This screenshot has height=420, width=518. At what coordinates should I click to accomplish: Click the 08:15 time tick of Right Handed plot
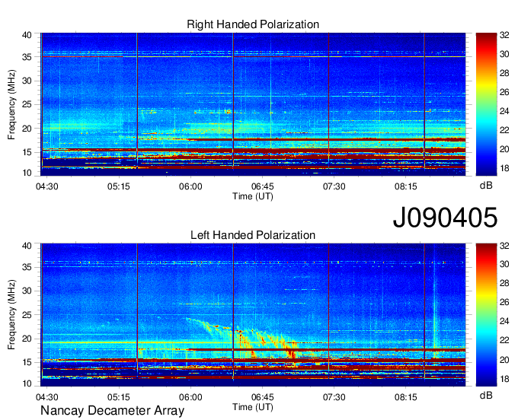click(406, 186)
